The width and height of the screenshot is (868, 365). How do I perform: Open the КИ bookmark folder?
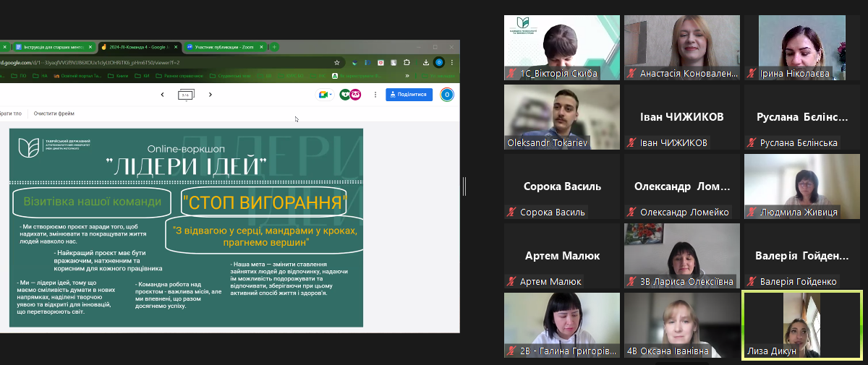(x=142, y=76)
